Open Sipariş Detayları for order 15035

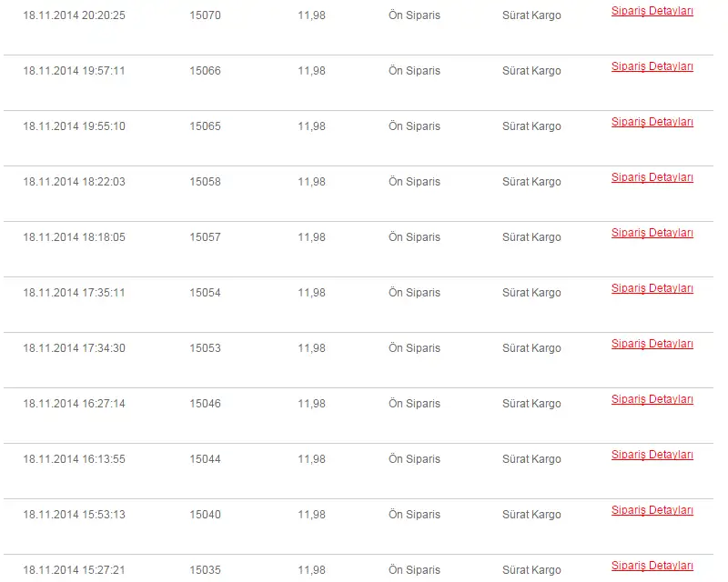point(652,566)
